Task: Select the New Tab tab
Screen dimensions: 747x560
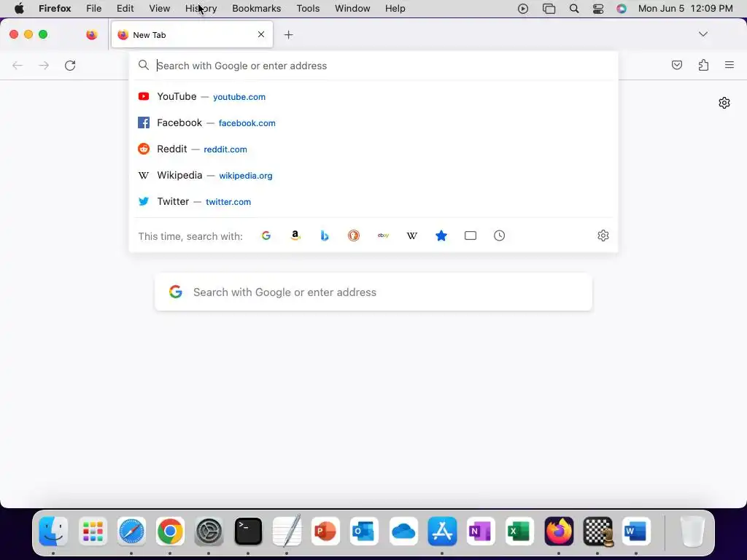Action: [192, 35]
